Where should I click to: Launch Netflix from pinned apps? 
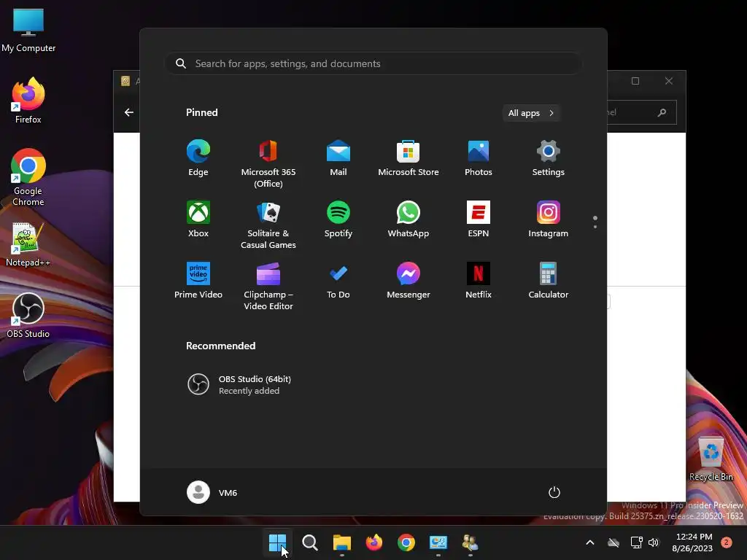tap(479, 281)
